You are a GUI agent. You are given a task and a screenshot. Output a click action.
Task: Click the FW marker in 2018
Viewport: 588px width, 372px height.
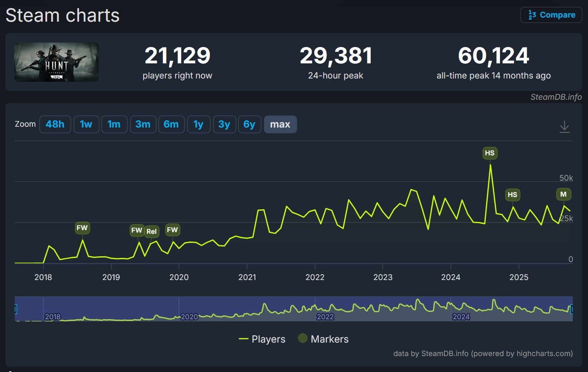pos(82,228)
